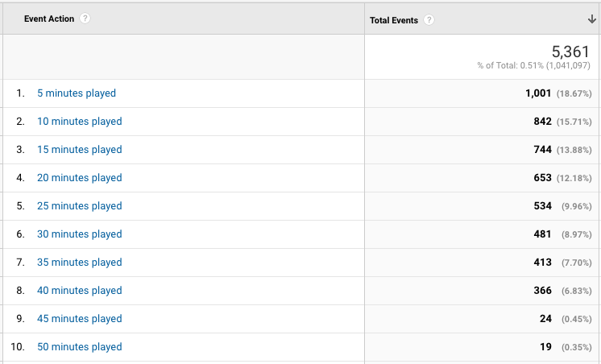Sort by the Event Action column header

(x=49, y=19)
